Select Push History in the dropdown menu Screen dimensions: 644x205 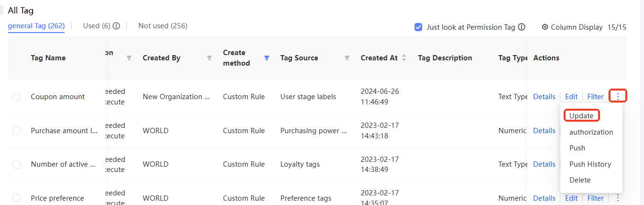590,164
